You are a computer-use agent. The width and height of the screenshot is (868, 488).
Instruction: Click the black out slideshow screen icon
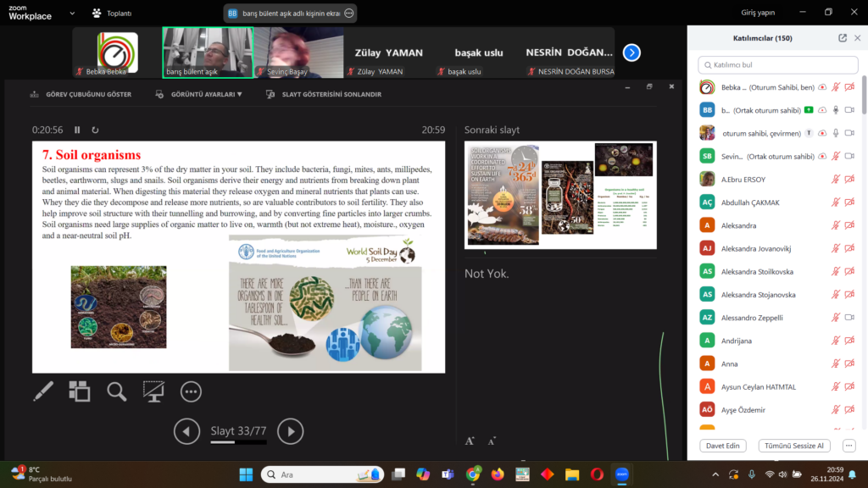(x=153, y=391)
